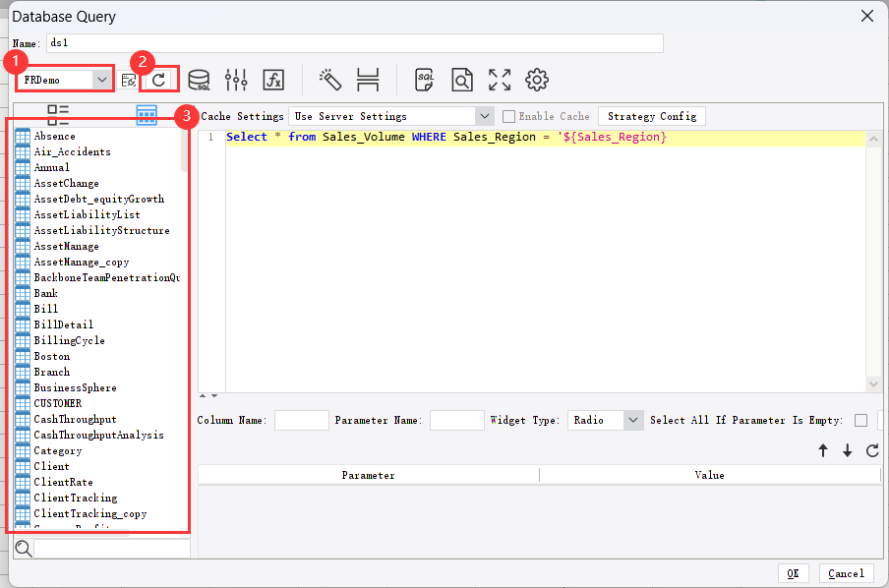This screenshot has height=588, width=889.
Task: Click the table search input field
Action: tap(112, 549)
